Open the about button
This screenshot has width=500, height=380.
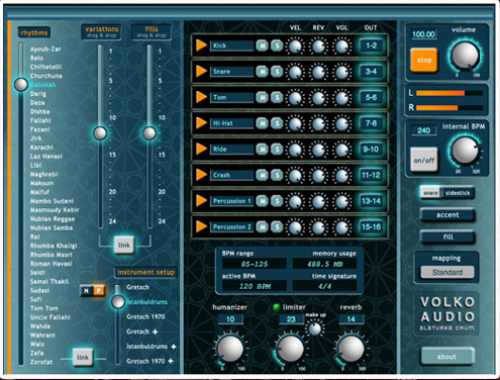(x=447, y=357)
